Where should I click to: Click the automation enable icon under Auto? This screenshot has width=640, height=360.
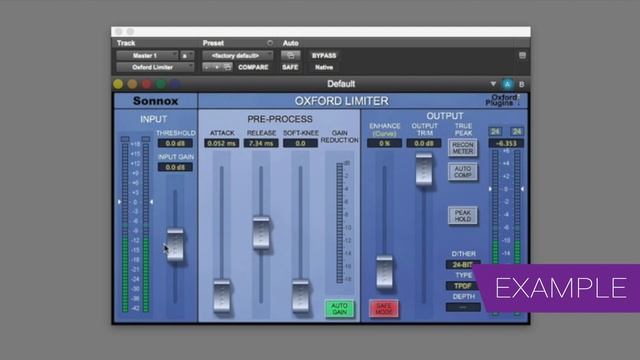click(291, 56)
